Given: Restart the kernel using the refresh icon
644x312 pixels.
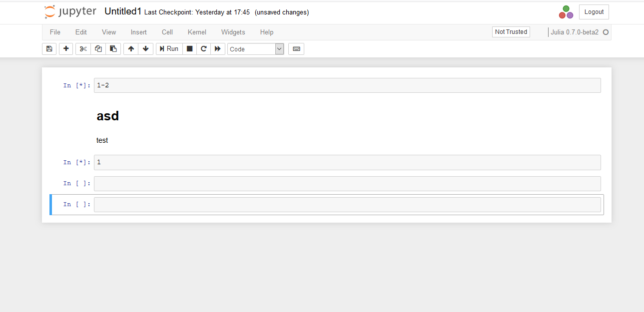Looking at the screenshot, I should click(203, 48).
